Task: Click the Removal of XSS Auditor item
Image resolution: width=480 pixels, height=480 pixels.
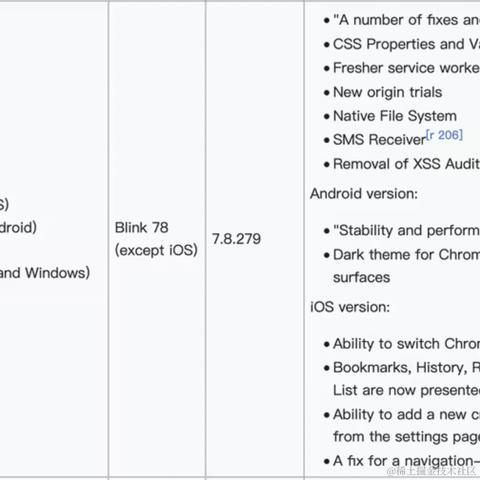Action: tap(407, 164)
